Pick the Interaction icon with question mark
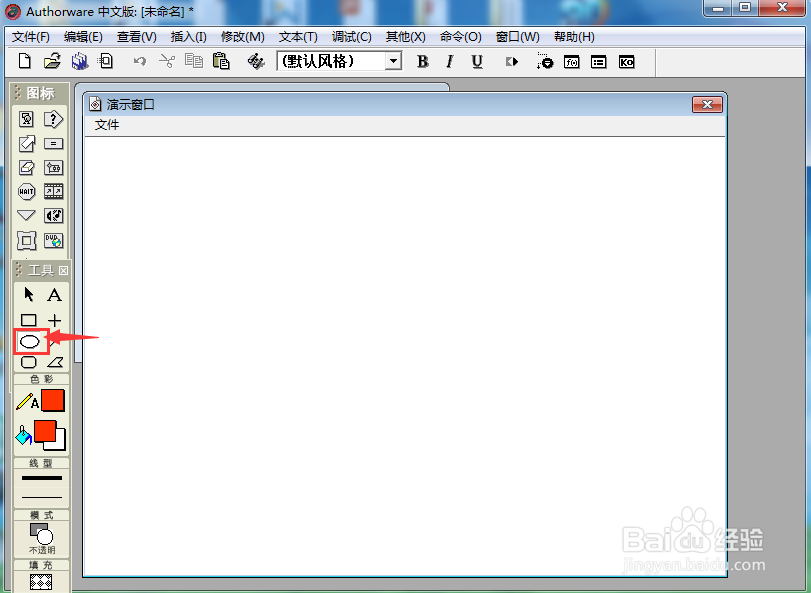This screenshot has width=811, height=593. click(x=53, y=119)
